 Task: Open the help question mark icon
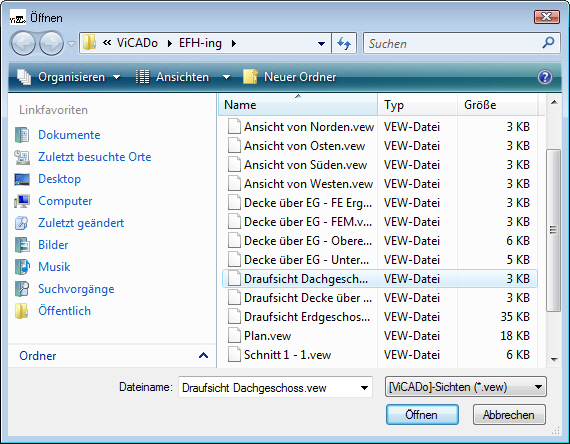point(545,77)
